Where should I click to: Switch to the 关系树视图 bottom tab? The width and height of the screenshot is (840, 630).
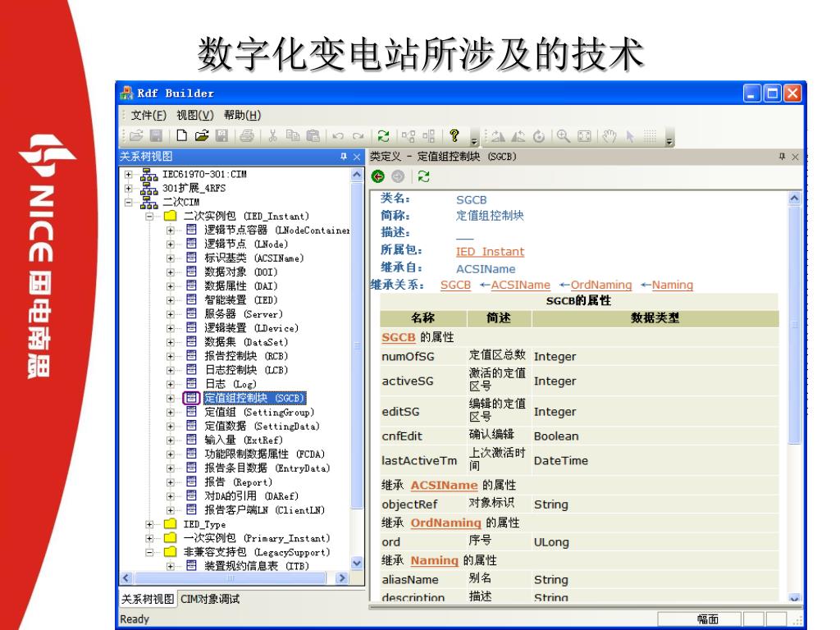[x=148, y=599]
